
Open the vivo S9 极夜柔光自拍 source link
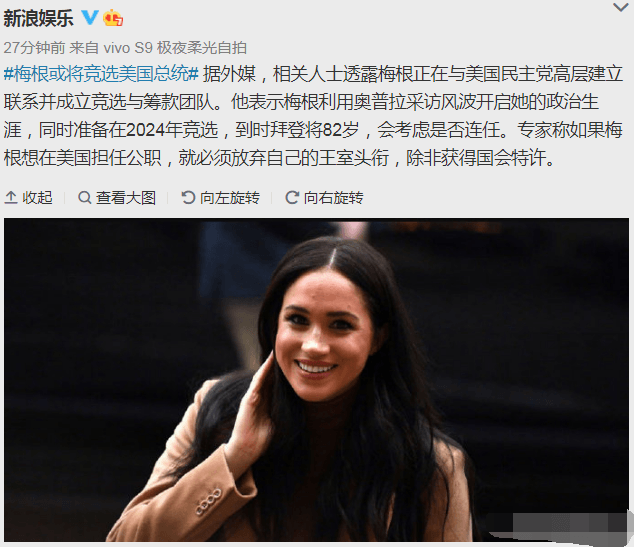point(175,48)
